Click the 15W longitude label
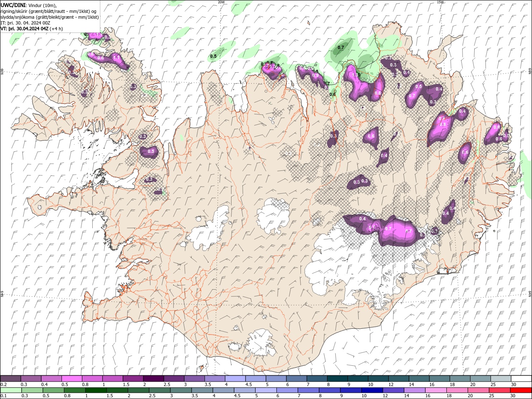This screenshot has height=399, width=532. tap(440, 2)
